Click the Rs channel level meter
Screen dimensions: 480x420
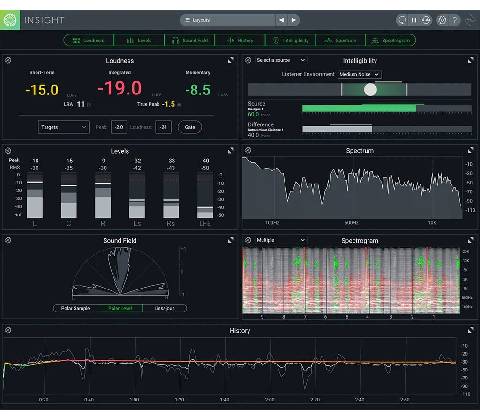[171, 195]
